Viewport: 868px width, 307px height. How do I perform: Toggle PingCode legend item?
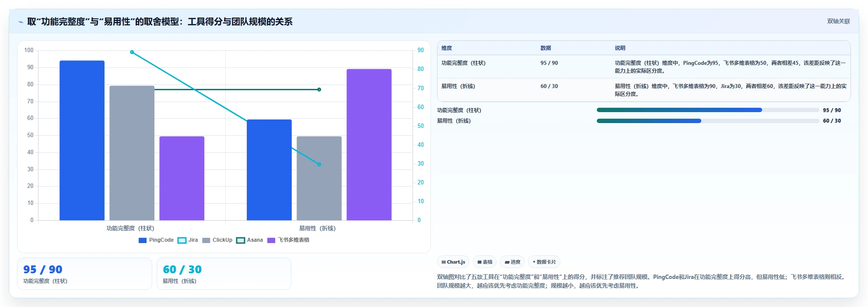pos(156,240)
